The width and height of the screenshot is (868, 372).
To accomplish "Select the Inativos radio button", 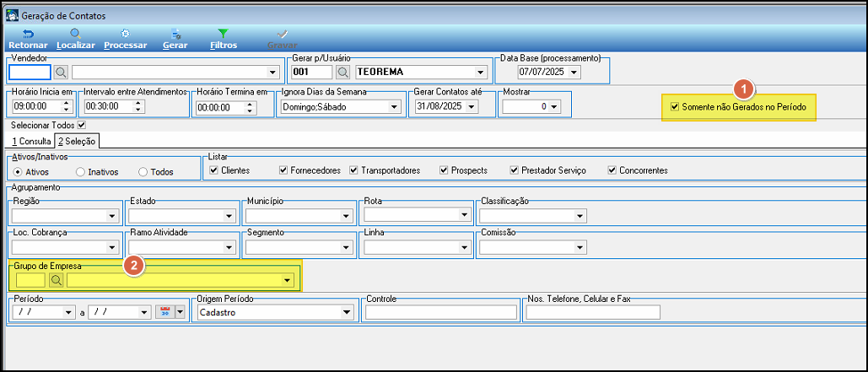I will (x=80, y=171).
